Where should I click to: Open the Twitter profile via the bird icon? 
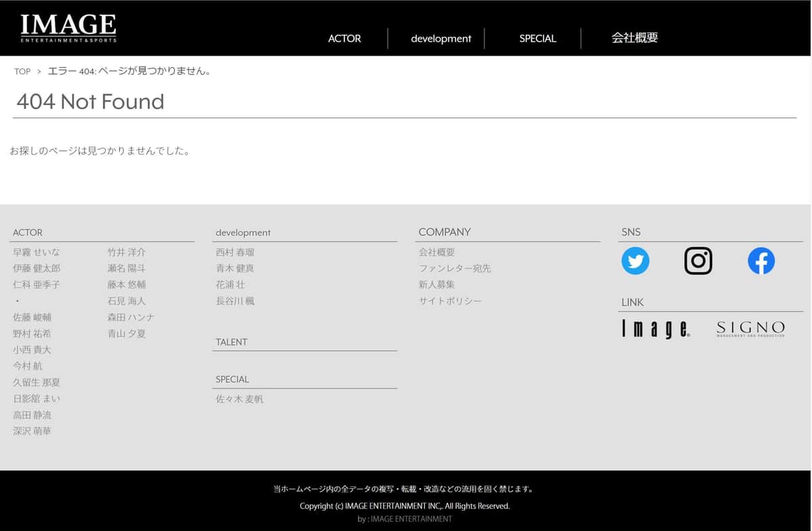pos(635,261)
